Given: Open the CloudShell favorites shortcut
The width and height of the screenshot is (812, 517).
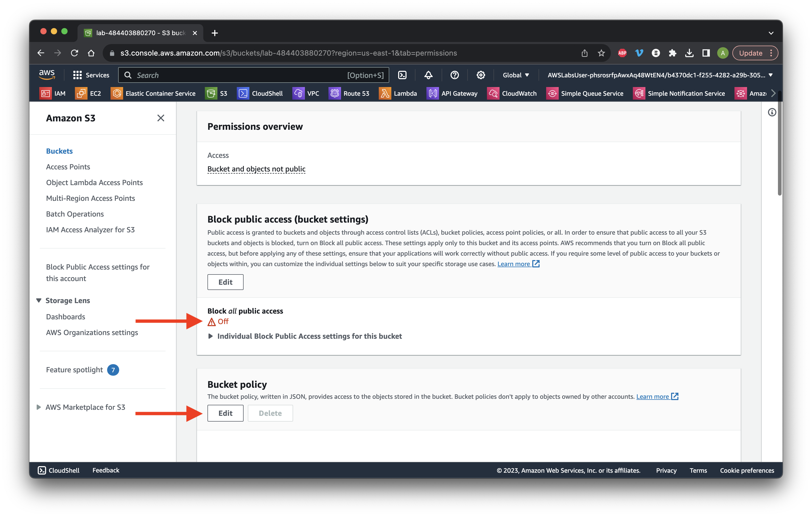Looking at the screenshot, I should [260, 94].
